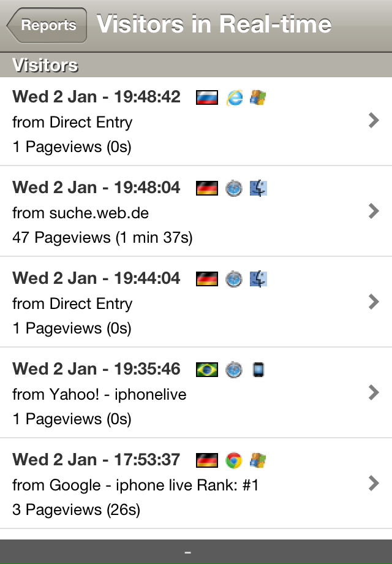
Task: Open the suche.web.de visit details chevron
Action: (x=374, y=211)
